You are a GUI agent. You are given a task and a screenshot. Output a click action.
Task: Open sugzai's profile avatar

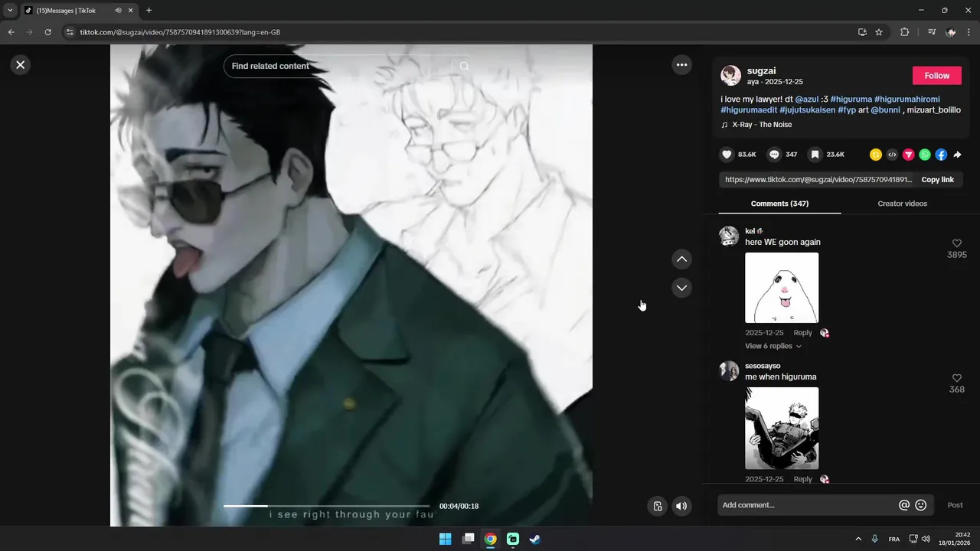tap(730, 75)
